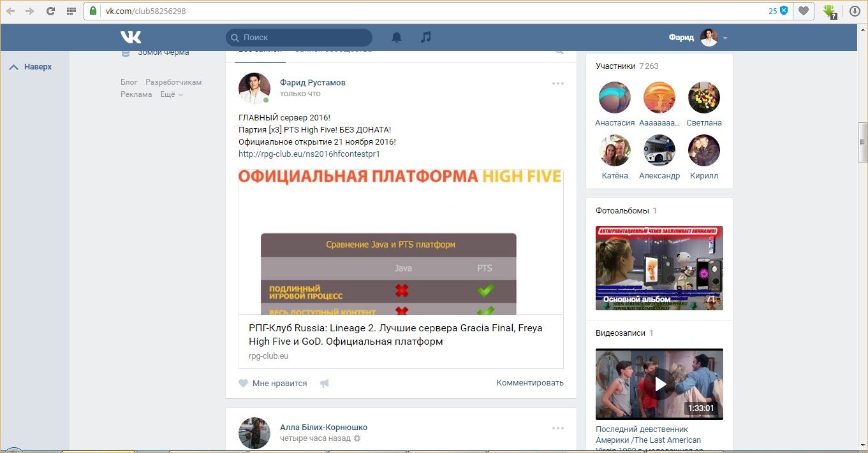Open the Видеозаписи section header
The width and height of the screenshot is (868, 453).
click(x=624, y=333)
